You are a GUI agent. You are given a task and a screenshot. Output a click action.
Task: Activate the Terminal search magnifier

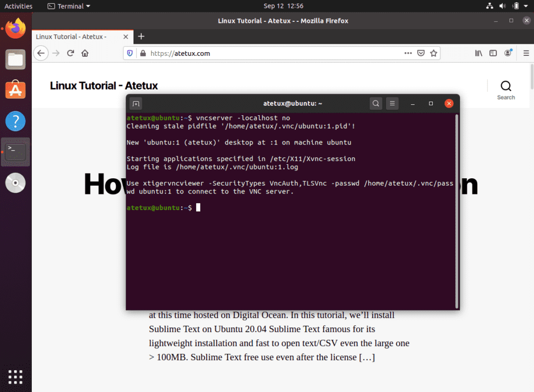pos(375,103)
